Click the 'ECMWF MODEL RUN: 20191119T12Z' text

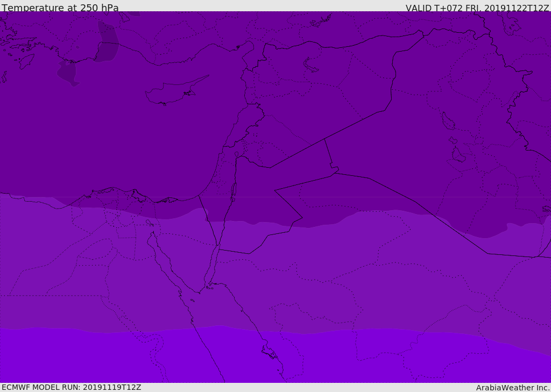point(72,387)
